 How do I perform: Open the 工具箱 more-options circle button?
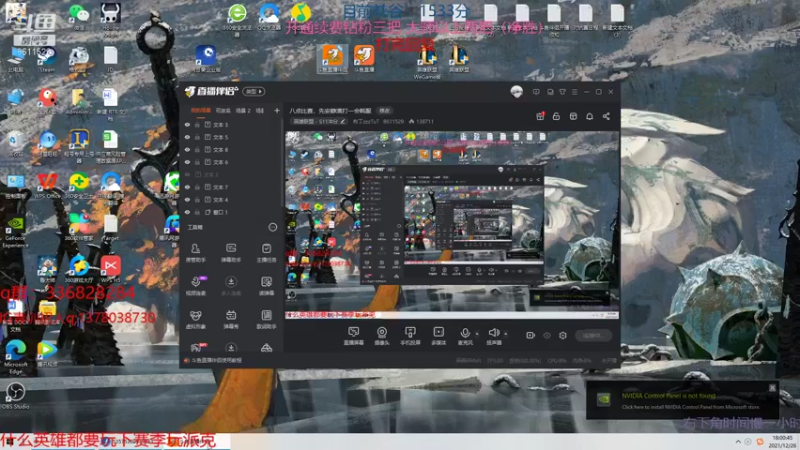tap(273, 227)
